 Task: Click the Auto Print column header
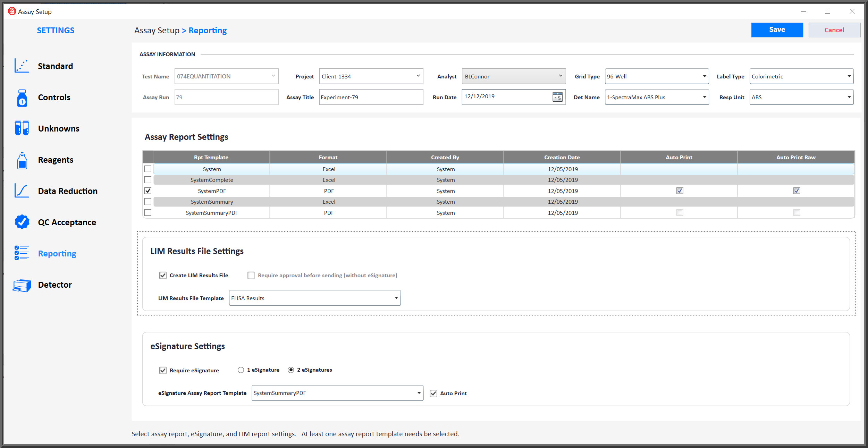click(679, 157)
